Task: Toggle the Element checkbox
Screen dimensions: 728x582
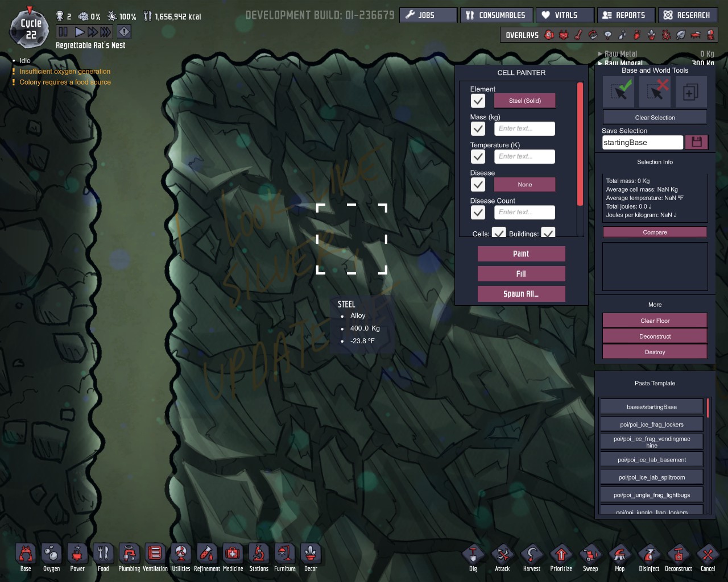Action: (478, 101)
